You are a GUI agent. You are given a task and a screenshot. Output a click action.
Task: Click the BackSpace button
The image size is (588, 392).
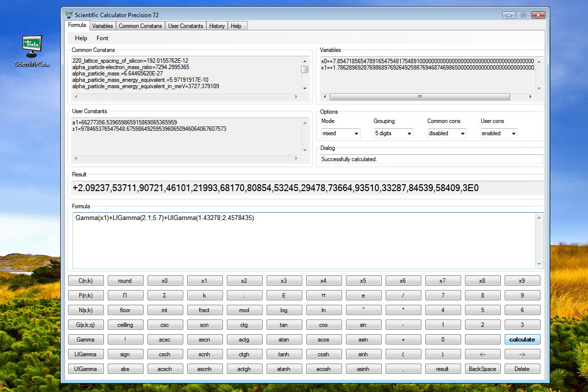(x=483, y=369)
